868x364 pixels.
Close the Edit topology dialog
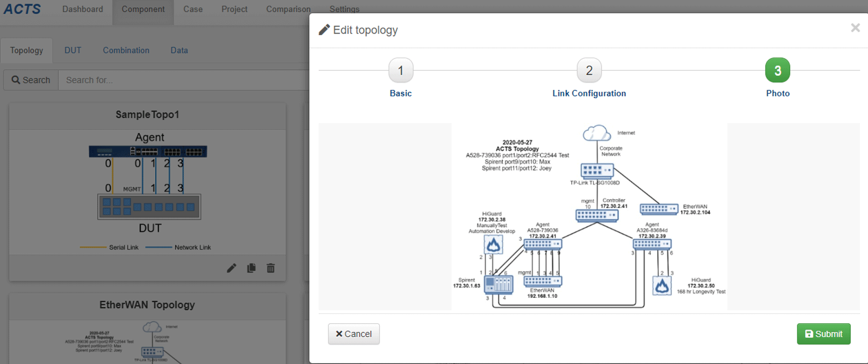click(855, 28)
